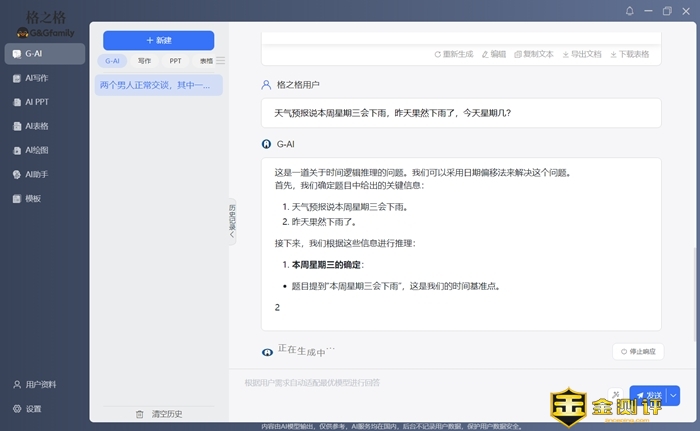Viewport: 700px width, 431px height.
Task: Click 清空历史 to clear history
Action: tap(159, 413)
